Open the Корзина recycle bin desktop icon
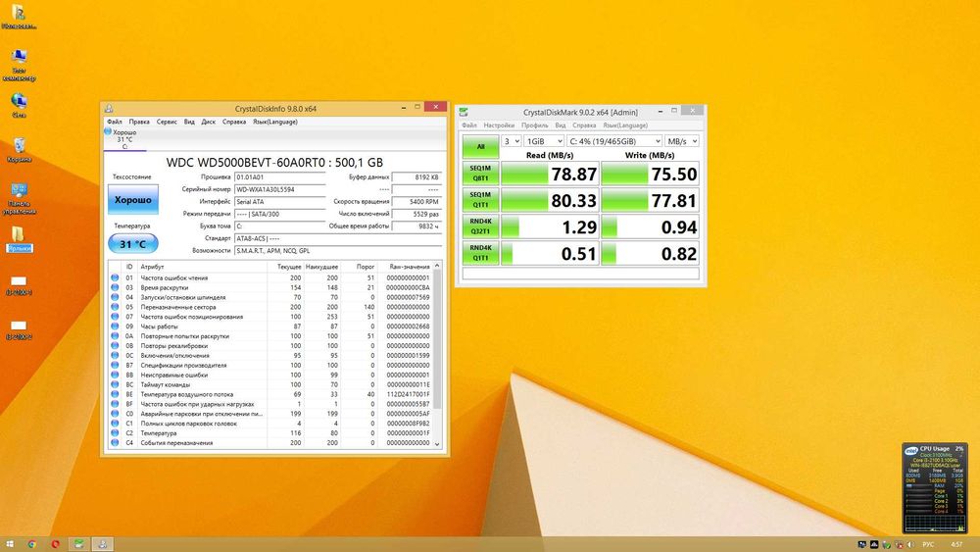Viewport: 980px width, 552px height. point(19,150)
